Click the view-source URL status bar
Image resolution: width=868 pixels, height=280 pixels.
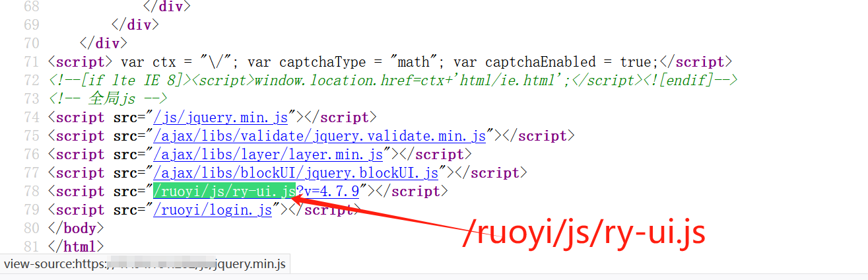(145, 265)
